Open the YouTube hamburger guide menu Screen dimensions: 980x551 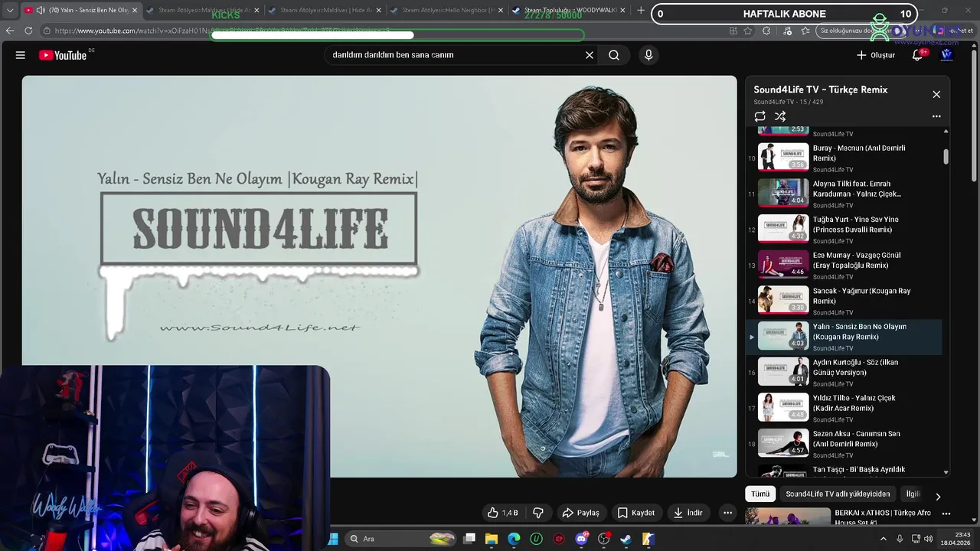click(21, 55)
